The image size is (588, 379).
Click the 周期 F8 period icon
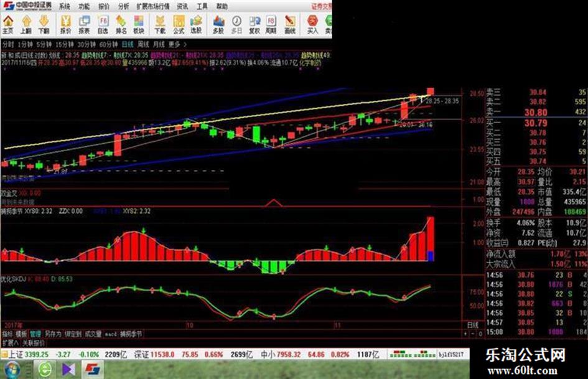pyautogui.click(x=271, y=24)
